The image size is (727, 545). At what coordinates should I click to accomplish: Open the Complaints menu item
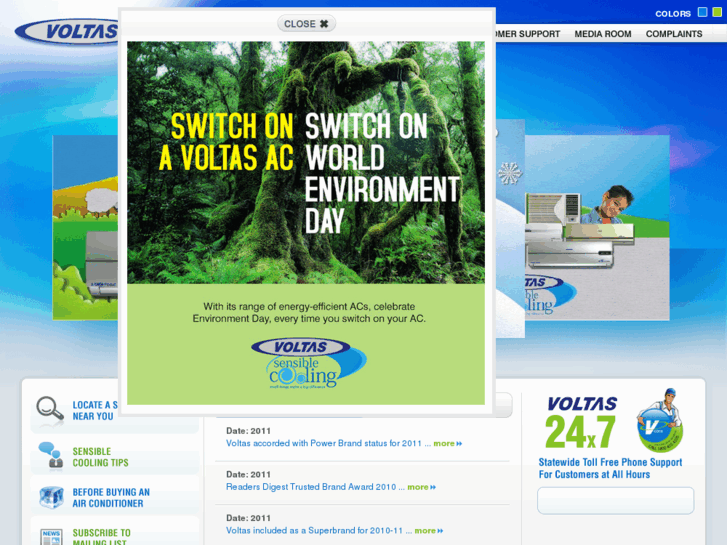[674, 34]
